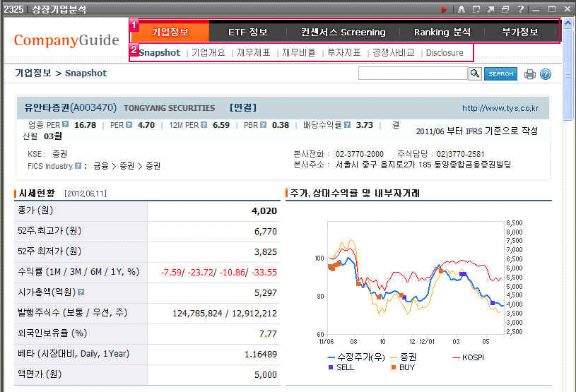576x392 pixels.
Task: Open the 부가정보 tab
Action: (520, 32)
